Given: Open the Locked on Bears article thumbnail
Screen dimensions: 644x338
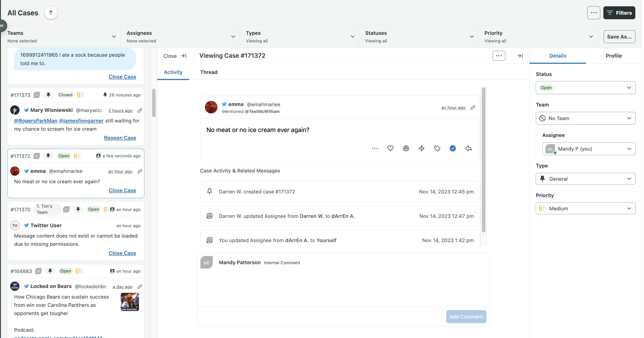Looking at the screenshot, I should coord(129,302).
